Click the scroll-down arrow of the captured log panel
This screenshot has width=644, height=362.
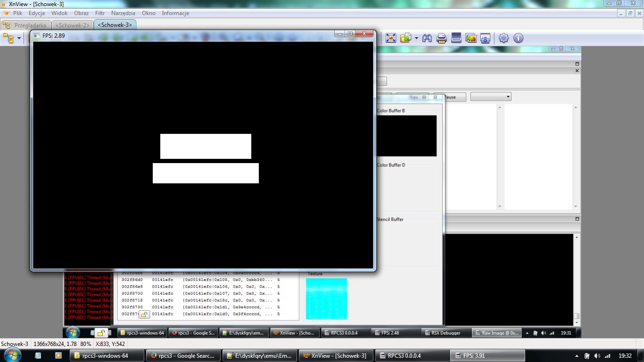click(576, 323)
